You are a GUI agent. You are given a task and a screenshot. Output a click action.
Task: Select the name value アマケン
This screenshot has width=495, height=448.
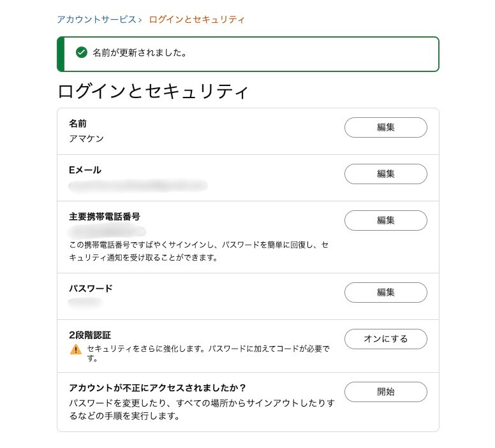(86, 138)
